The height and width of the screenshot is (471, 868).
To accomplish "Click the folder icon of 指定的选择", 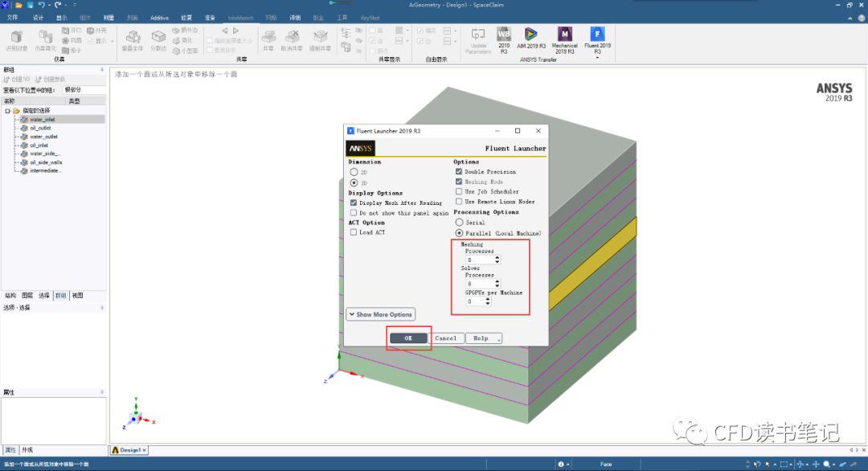I will (x=16, y=111).
